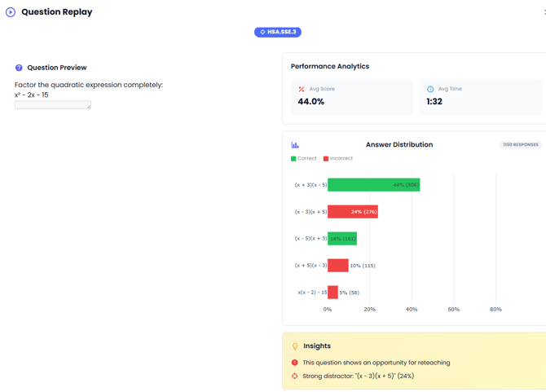
Task: Click the 1150 Responses badge
Action: click(520, 145)
